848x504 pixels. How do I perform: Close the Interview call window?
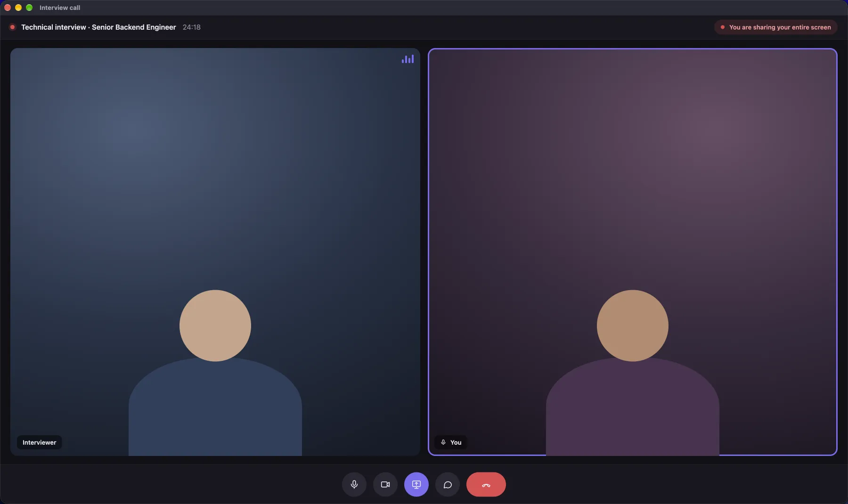[x=8, y=8]
